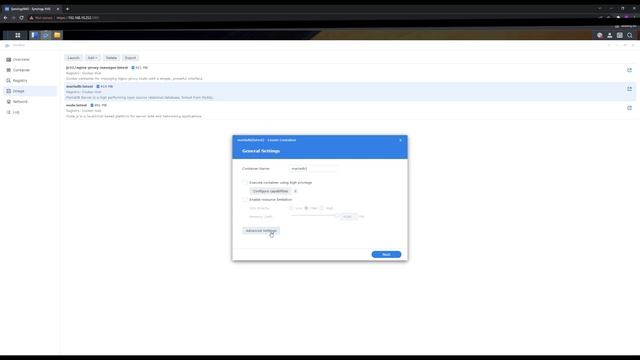This screenshot has height=360, width=640.
Task: Go back in the browser
Action: 5,18
